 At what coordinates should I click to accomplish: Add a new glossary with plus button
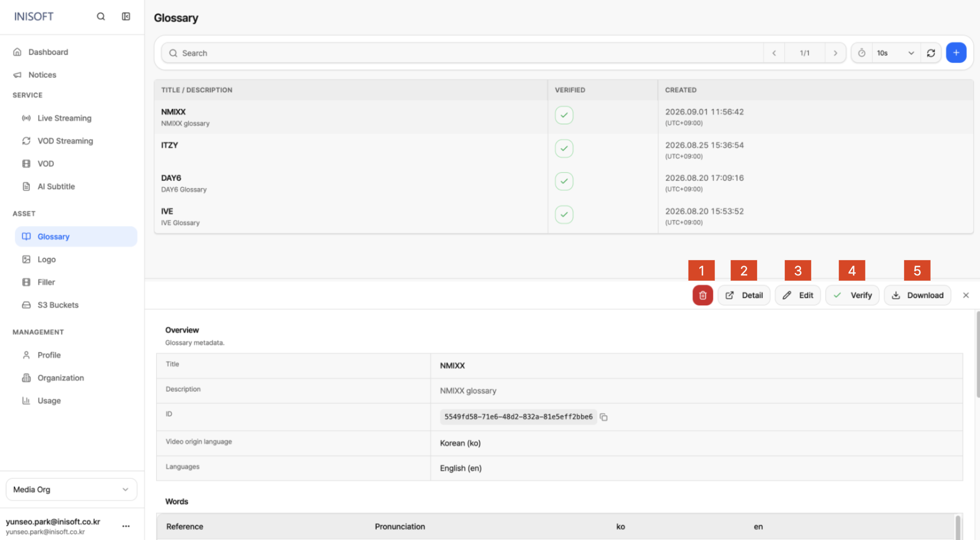pos(956,53)
